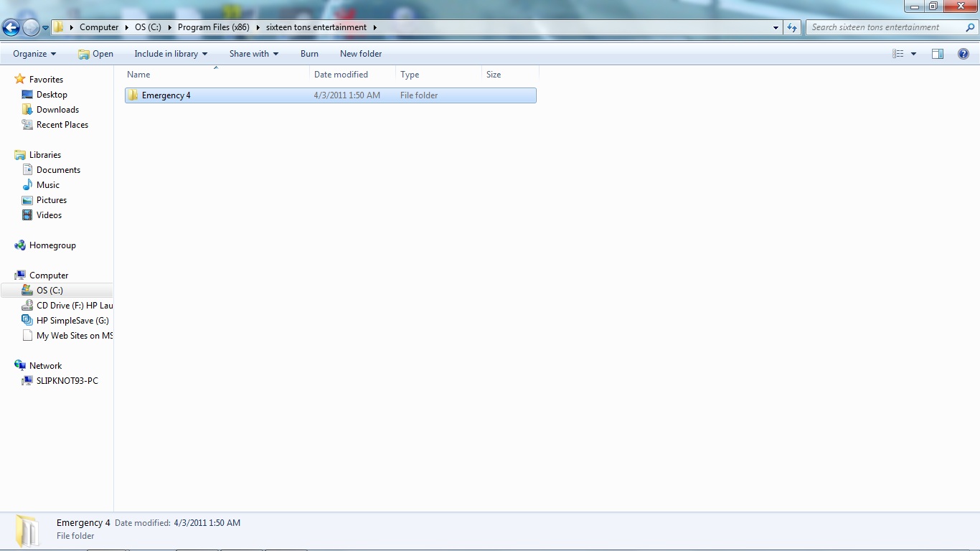Sort by Date modified column
The height and width of the screenshot is (551, 980).
[352, 75]
